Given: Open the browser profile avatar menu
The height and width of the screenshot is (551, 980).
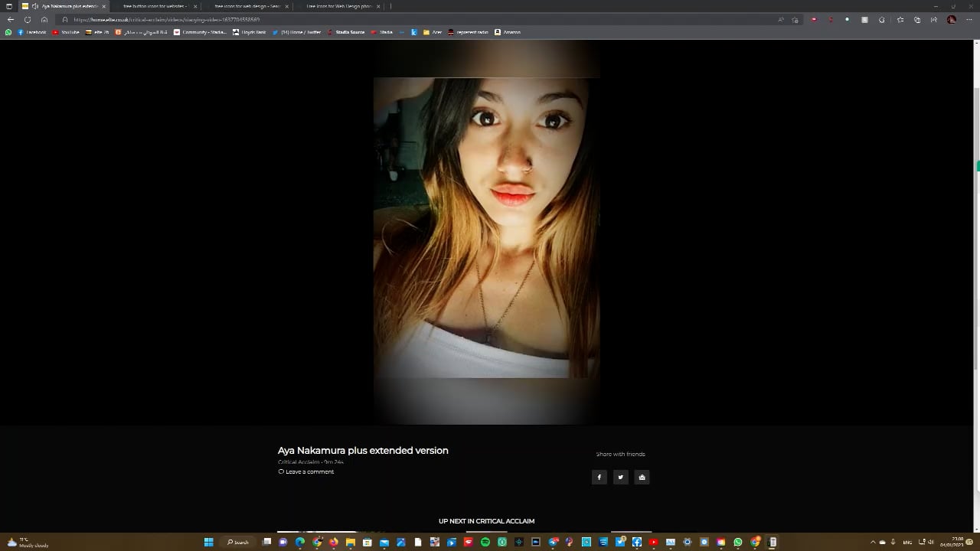Looking at the screenshot, I should (x=952, y=19).
